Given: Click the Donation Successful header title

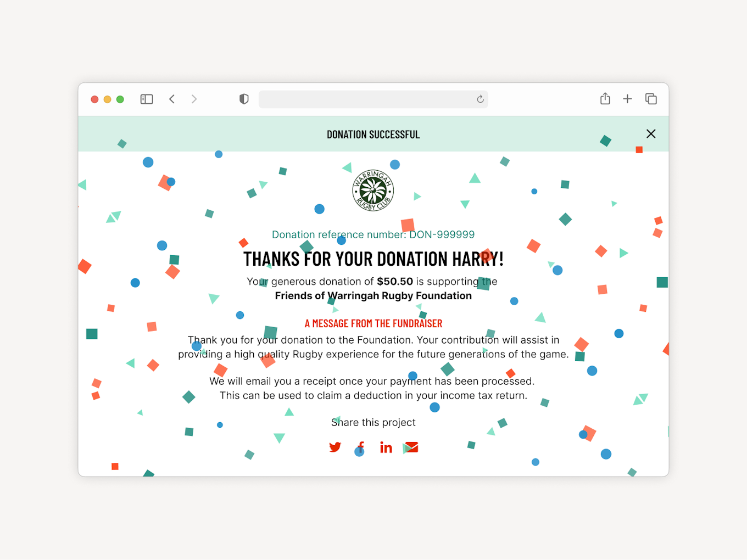Looking at the screenshot, I should [x=374, y=135].
